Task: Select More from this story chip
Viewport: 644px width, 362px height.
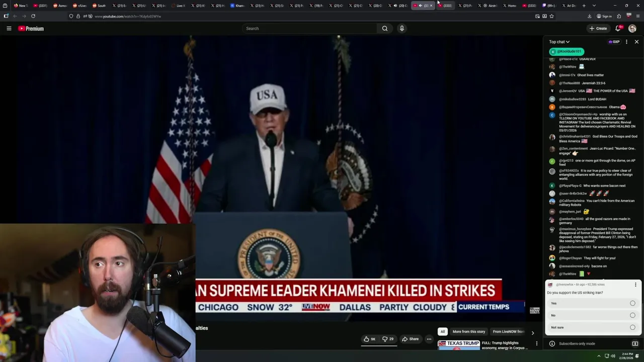Action: (469, 331)
